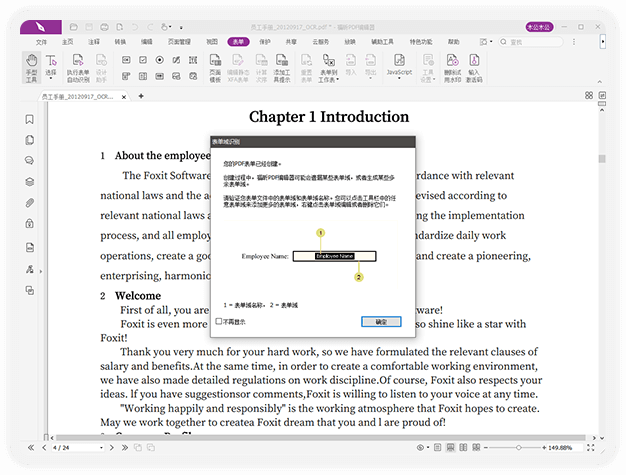Open the comments panel in sidebar
The height and width of the screenshot is (475, 626).
pyautogui.click(x=30, y=160)
